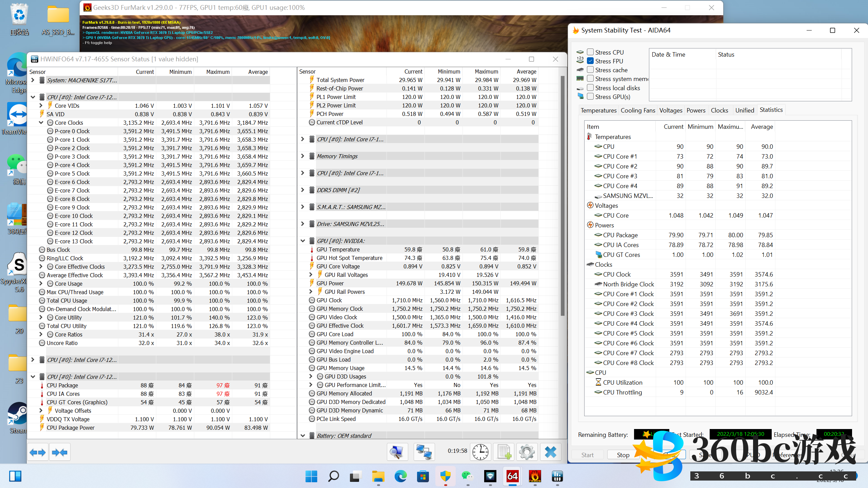Expand the Memory Timings sensor group
The width and height of the screenshot is (868, 488).
[x=303, y=156]
